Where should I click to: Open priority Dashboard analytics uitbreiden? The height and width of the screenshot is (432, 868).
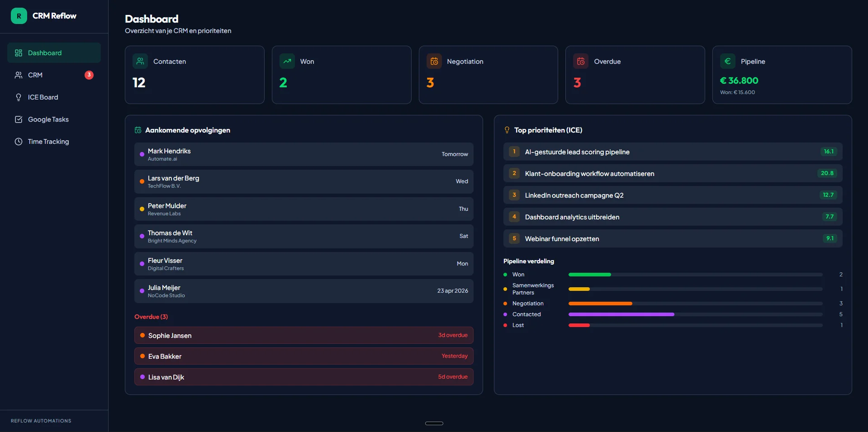673,217
